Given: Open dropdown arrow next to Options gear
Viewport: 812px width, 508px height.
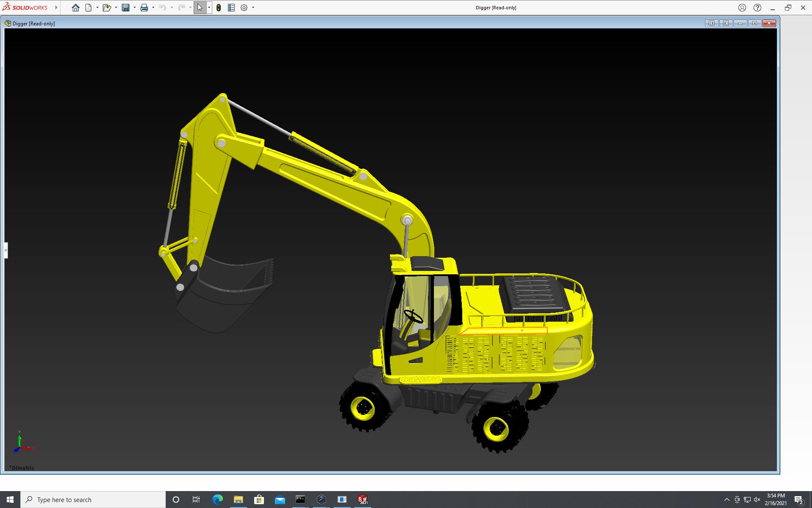Looking at the screenshot, I should [253, 8].
